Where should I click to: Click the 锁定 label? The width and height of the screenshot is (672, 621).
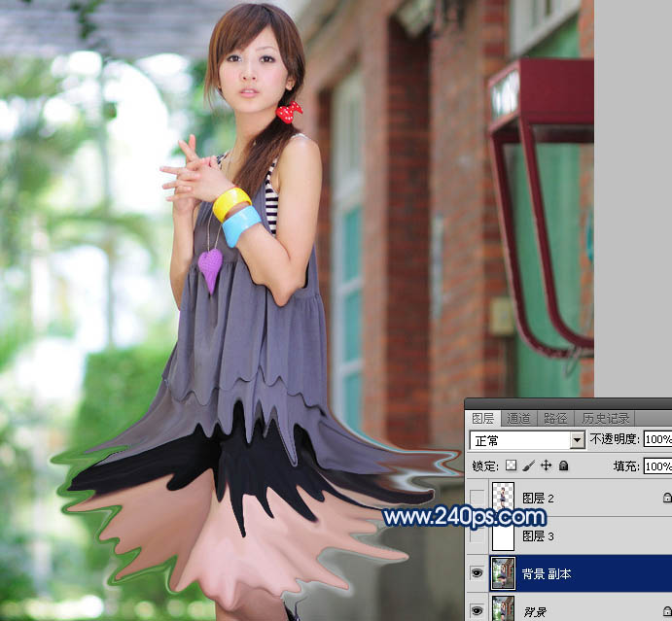[485, 466]
